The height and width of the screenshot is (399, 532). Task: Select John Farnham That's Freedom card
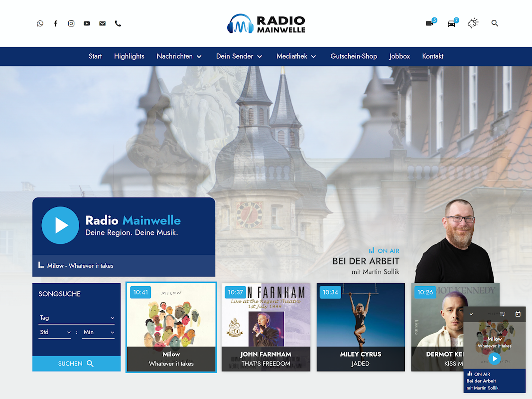point(266,327)
